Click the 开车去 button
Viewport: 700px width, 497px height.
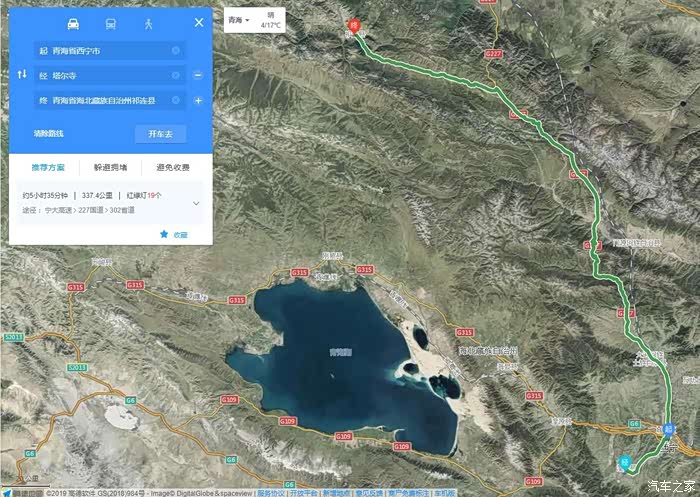click(x=160, y=134)
